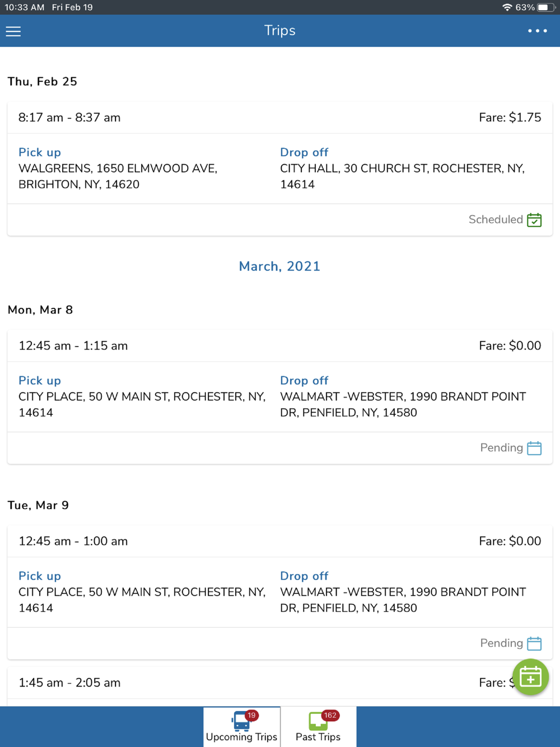Image resolution: width=560 pixels, height=747 pixels.
Task: Tap the Pending status on Mar 8 trip
Action: [501, 448]
